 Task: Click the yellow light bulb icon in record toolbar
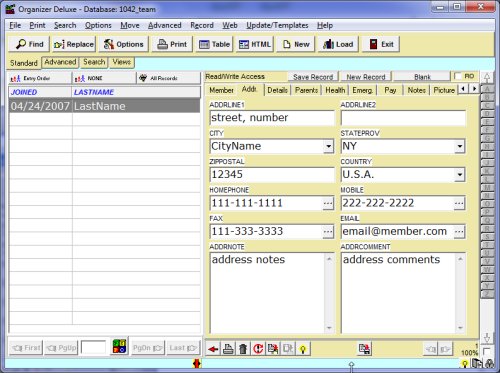click(x=303, y=349)
